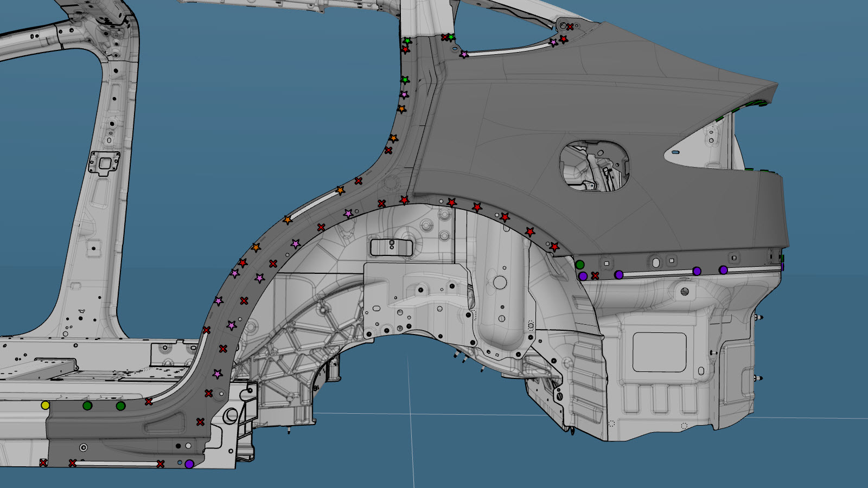Image resolution: width=868 pixels, height=488 pixels.
Task: Select the fuel filler opening in the quarter panel
Action: pyautogui.click(x=594, y=166)
